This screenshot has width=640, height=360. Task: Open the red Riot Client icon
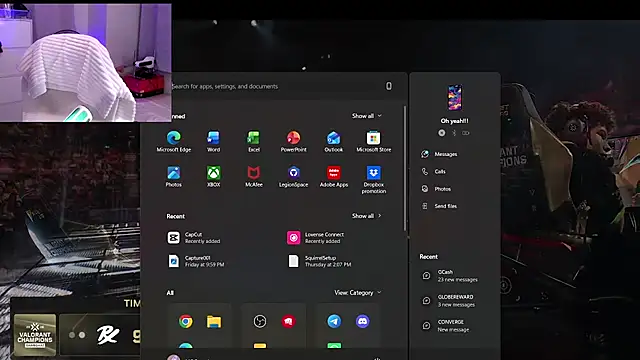click(289, 322)
